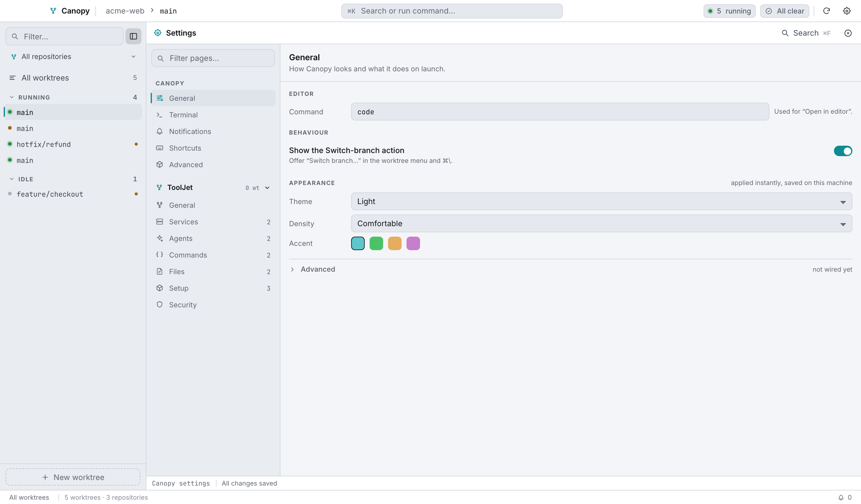Click "5 worktrees · 3 repositories" status text
The width and height of the screenshot is (861, 504).
(x=106, y=497)
